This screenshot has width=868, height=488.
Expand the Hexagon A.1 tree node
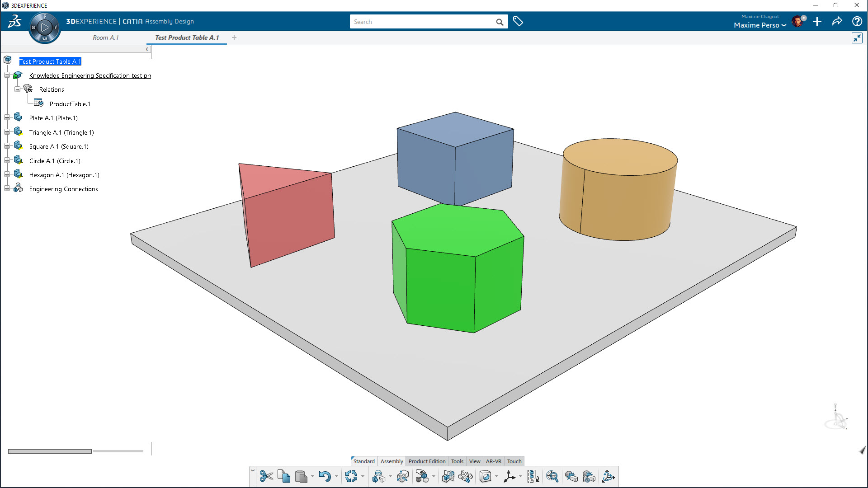(x=7, y=174)
